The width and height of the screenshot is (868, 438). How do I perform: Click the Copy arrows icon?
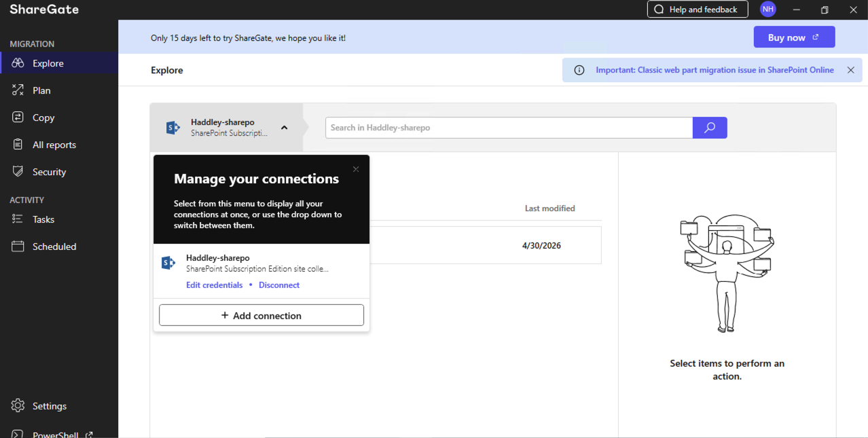click(18, 117)
